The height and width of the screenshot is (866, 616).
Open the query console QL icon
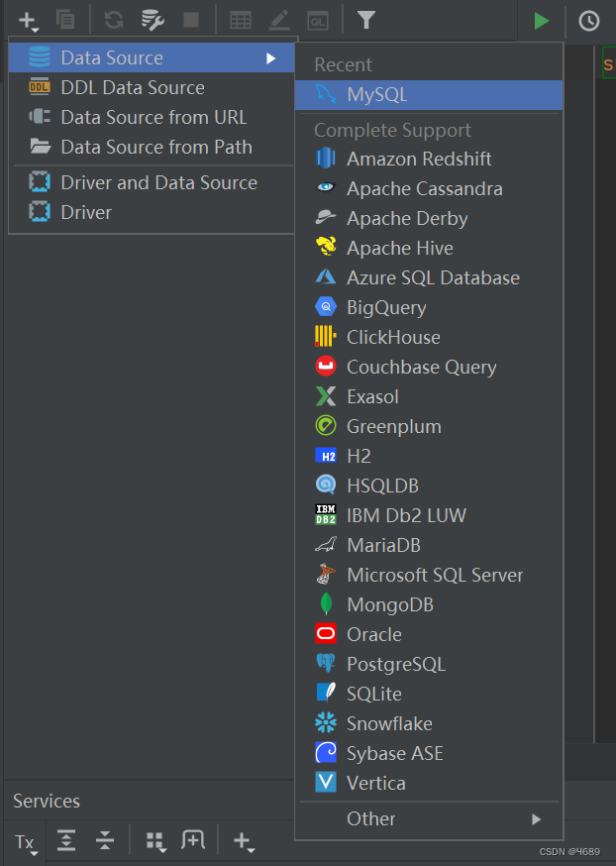point(318,21)
